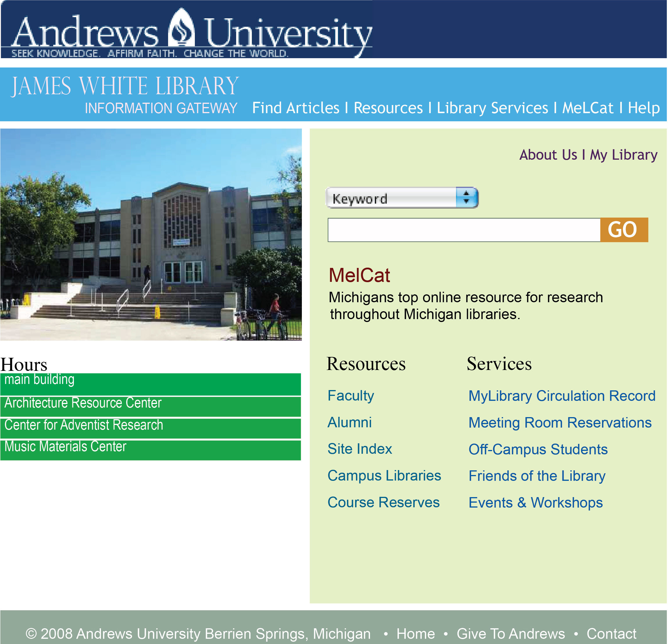668x644 pixels.
Task: Select Library Services navigation item
Action: (x=492, y=108)
